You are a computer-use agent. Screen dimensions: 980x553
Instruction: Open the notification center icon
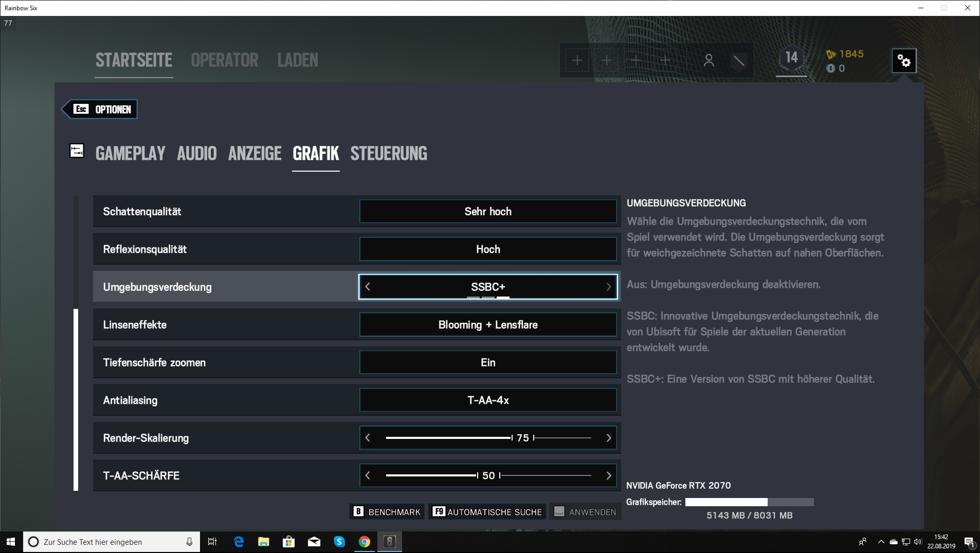click(969, 542)
